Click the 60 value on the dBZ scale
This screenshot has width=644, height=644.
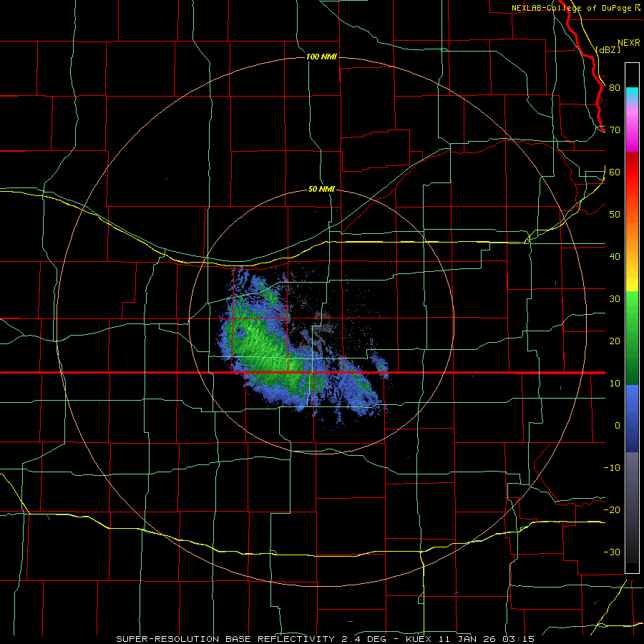point(615,172)
